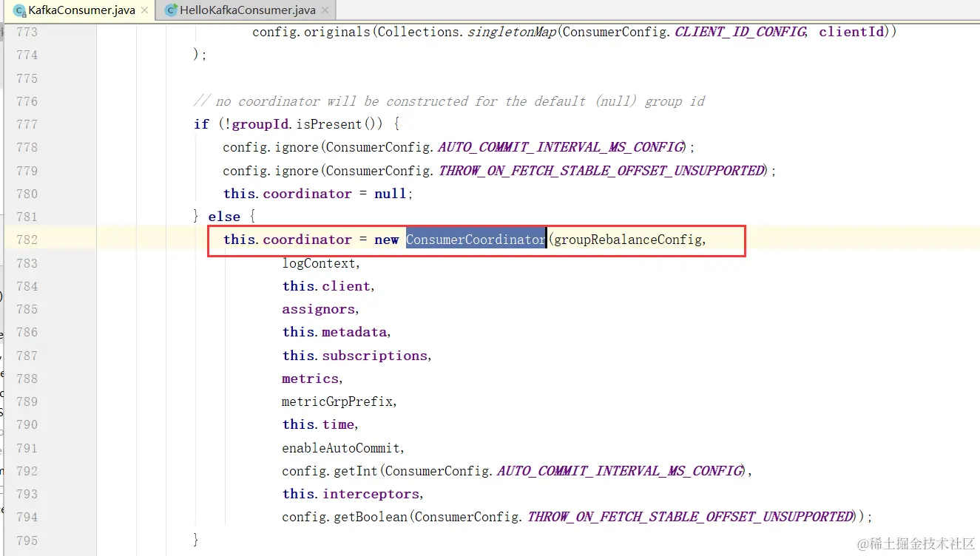
Task: Click the highlighted ConsumerCoordinator class name
Action: click(476, 240)
